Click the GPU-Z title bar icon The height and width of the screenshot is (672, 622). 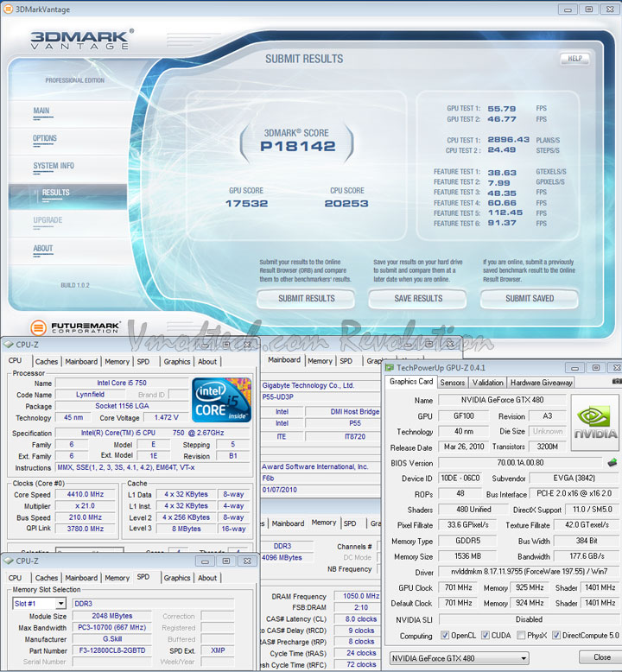(x=390, y=367)
